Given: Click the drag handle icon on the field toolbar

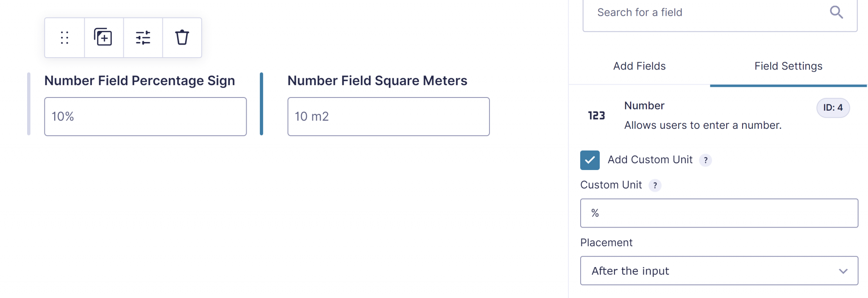Looking at the screenshot, I should pos(64,37).
